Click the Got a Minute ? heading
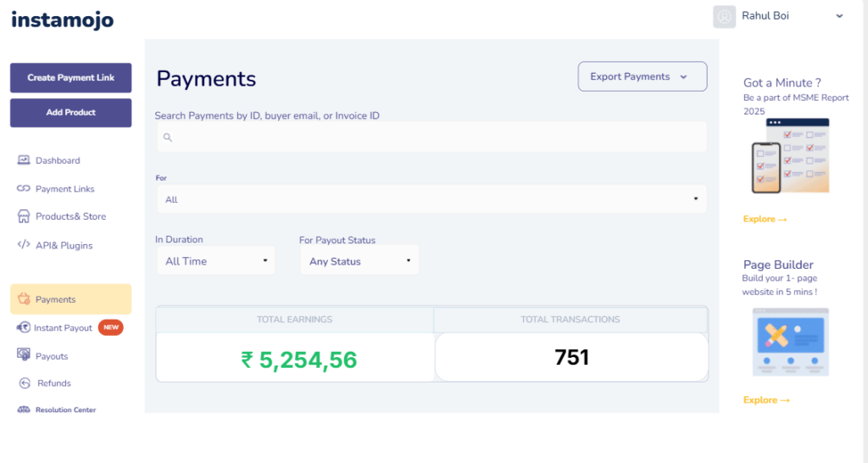This screenshot has height=463, width=868. point(782,82)
